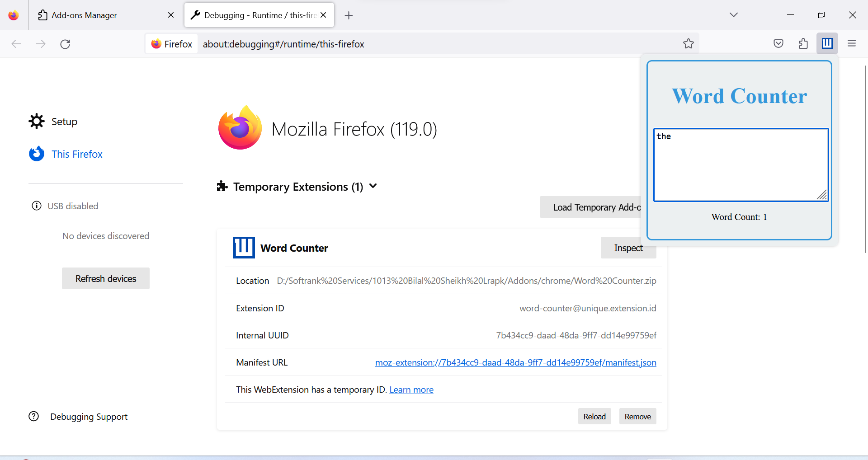Open the Firefox application hamburger menu
This screenshot has width=868, height=460.
852,43
